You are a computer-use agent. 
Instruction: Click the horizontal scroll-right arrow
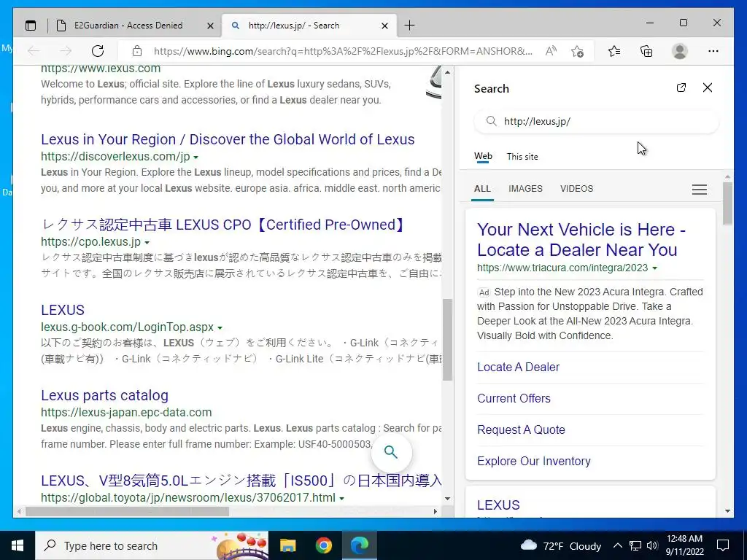[x=435, y=511]
